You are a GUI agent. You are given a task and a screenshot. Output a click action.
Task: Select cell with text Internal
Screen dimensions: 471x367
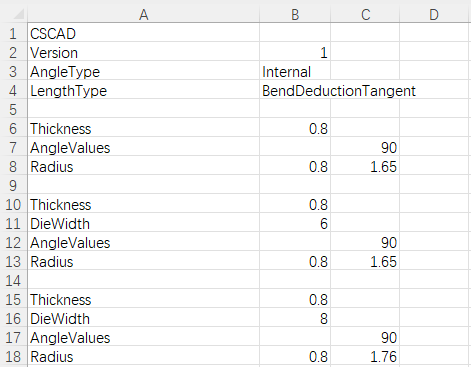tap(295, 72)
